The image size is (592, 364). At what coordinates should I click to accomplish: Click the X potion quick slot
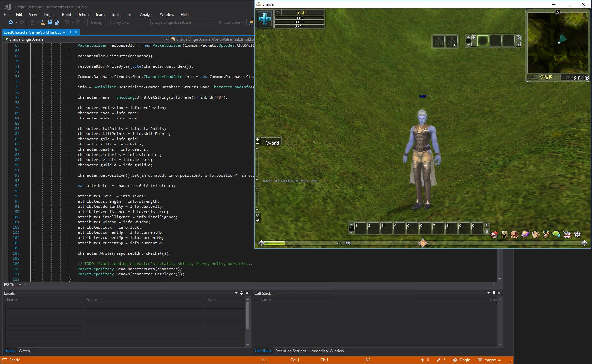(452, 42)
